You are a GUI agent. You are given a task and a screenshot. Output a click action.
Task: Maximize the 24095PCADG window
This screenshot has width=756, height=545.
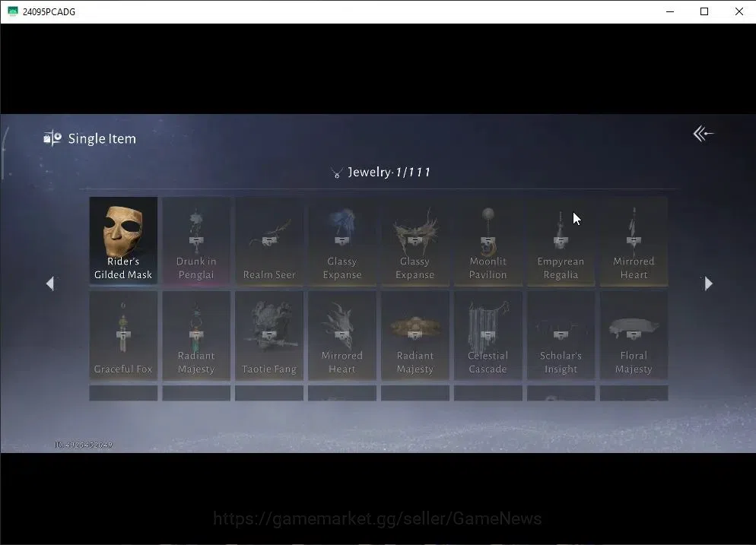(704, 11)
